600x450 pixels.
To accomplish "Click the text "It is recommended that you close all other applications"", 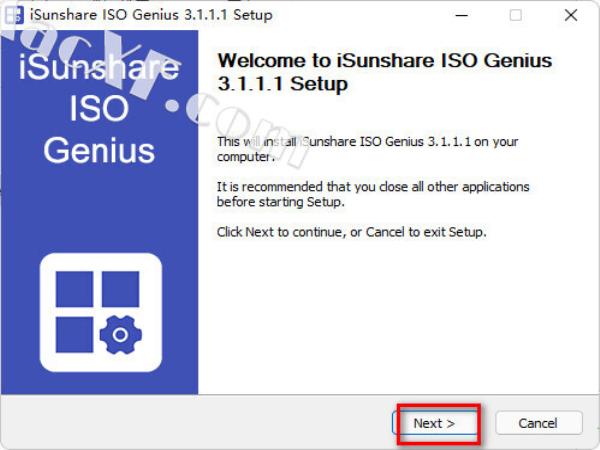I will 373,187.
